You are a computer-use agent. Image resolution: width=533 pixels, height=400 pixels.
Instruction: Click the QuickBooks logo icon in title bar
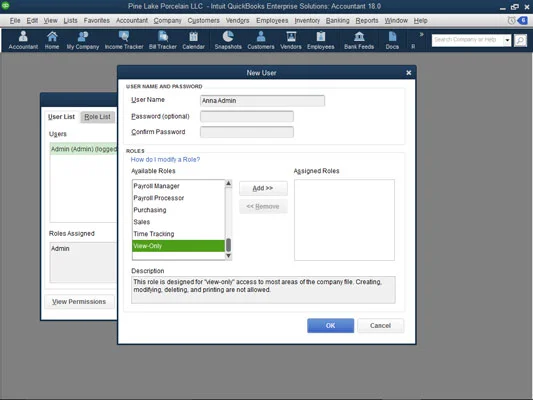point(5,5)
